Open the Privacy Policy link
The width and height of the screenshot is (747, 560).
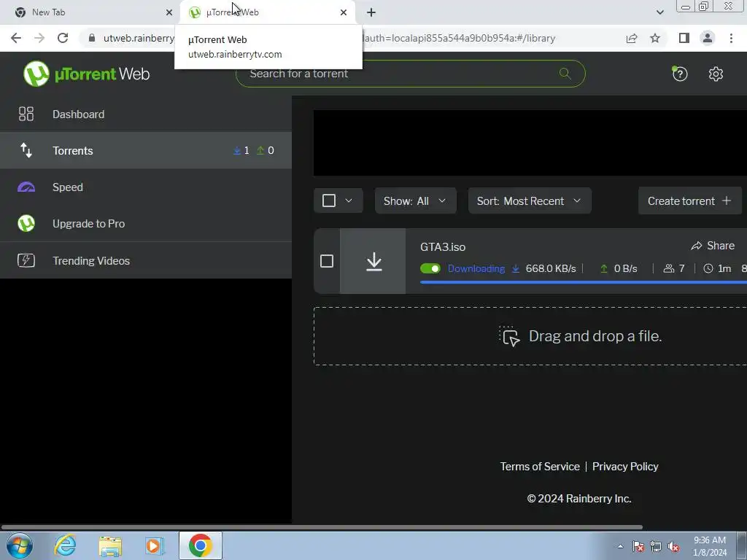pos(625,467)
